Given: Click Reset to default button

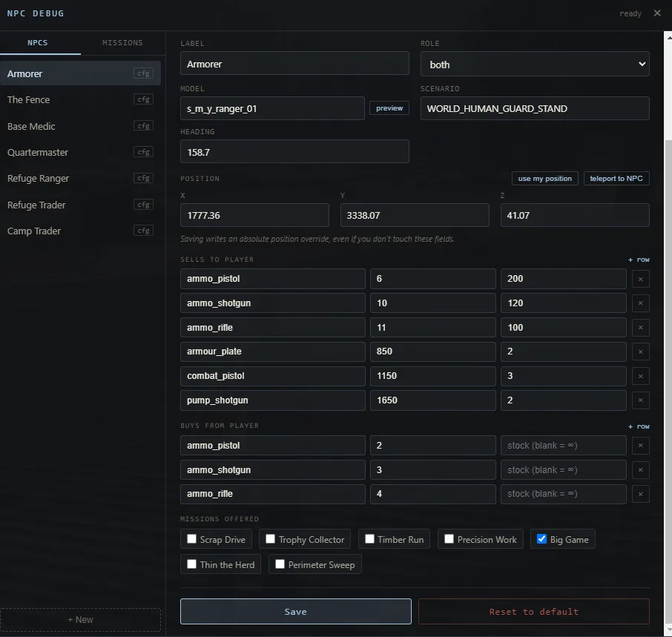Looking at the screenshot, I should (x=533, y=611).
